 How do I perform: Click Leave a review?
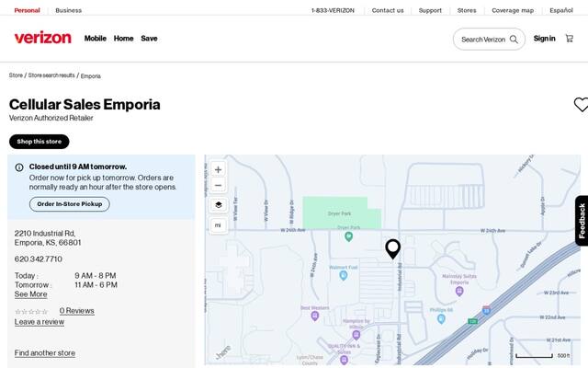pyautogui.click(x=40, y=322)
